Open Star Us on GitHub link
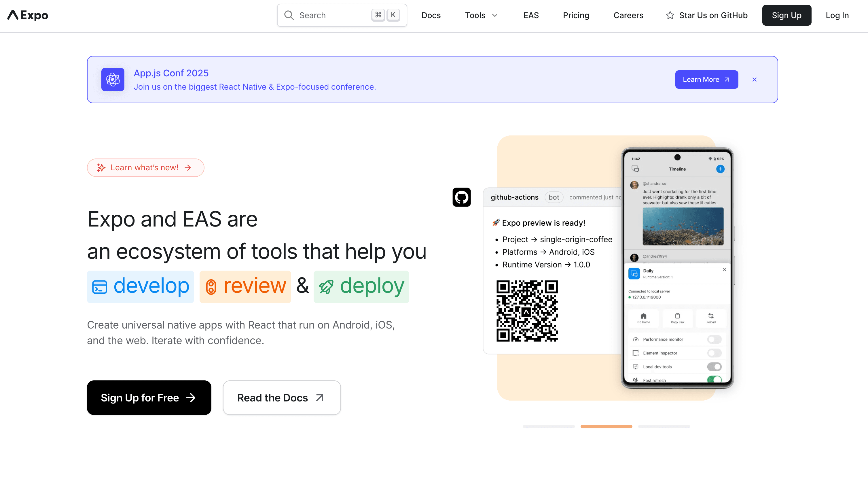868x483 pixels. [x=707, y=15]
